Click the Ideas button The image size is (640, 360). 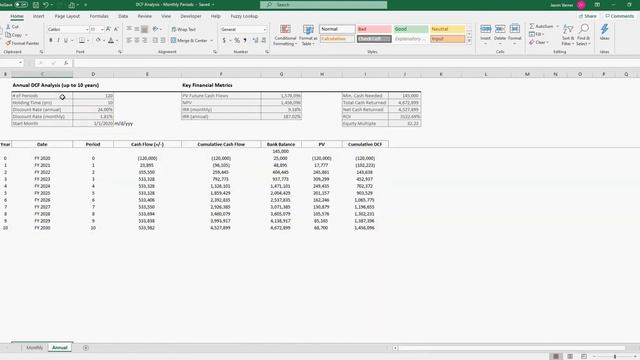pos(604,33)
